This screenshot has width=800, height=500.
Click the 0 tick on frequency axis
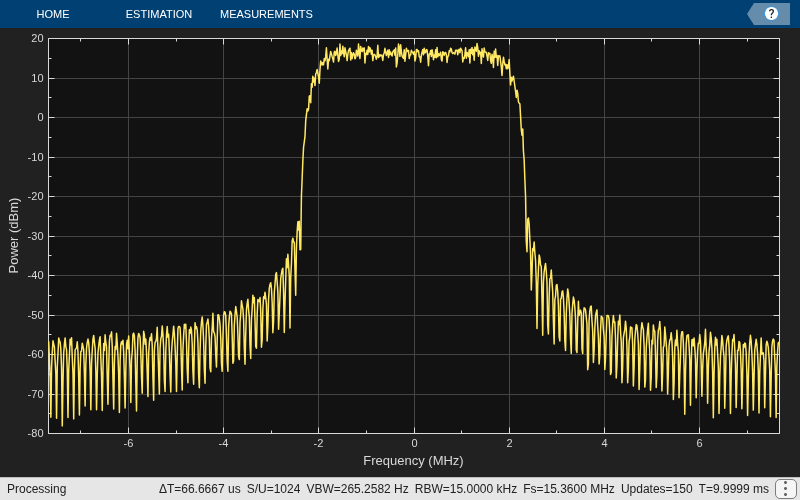coord(414,443)
